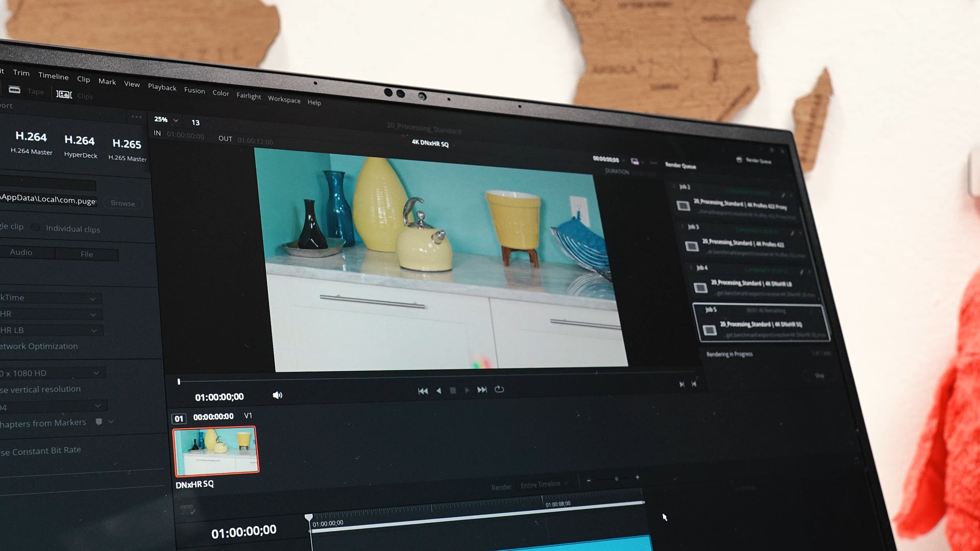
Task: Open the 1080 HD resolution dropdown
Action: 52,373
